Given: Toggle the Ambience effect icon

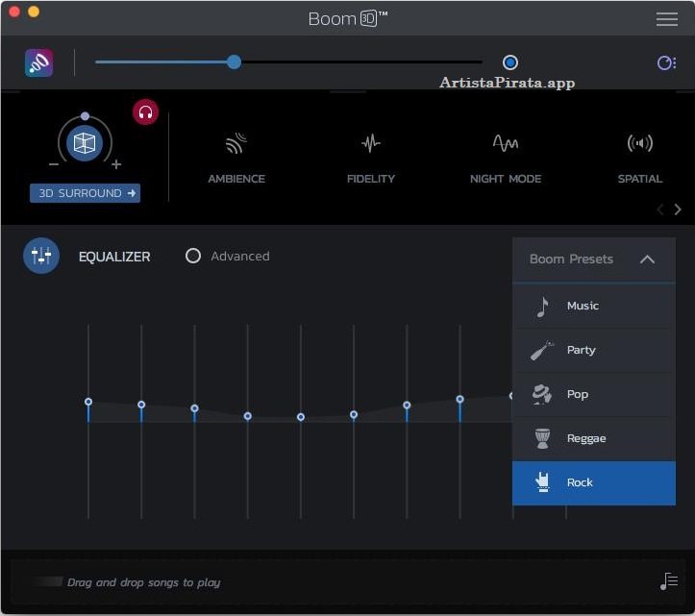Looking at the screenshot, I should tap(236, 143).
